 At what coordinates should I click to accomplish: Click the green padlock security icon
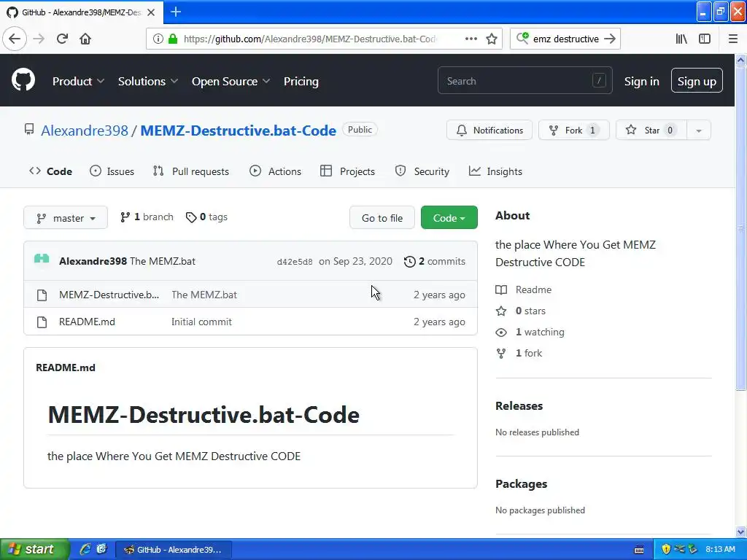tap(173, 39)
